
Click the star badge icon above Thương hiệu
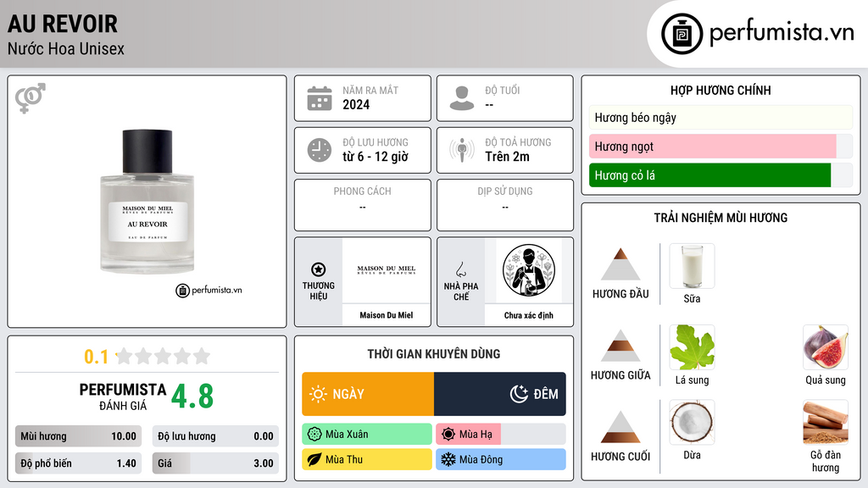coord(319,269)
